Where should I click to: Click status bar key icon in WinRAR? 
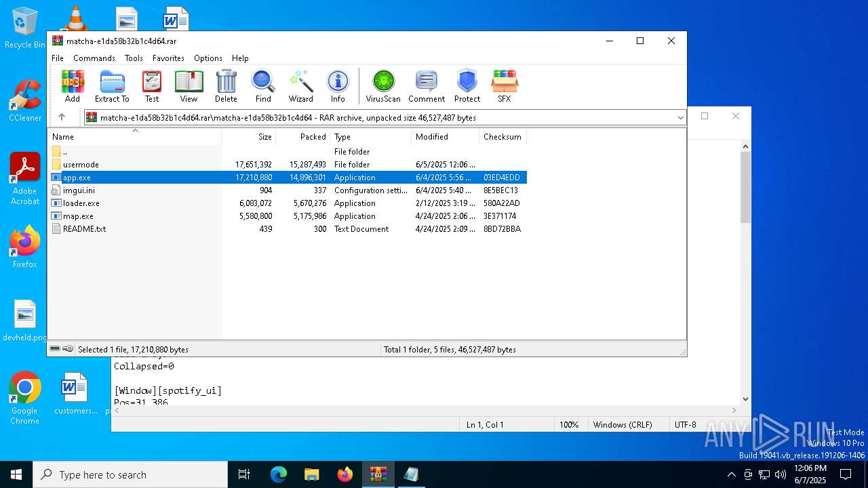(68, 349)
